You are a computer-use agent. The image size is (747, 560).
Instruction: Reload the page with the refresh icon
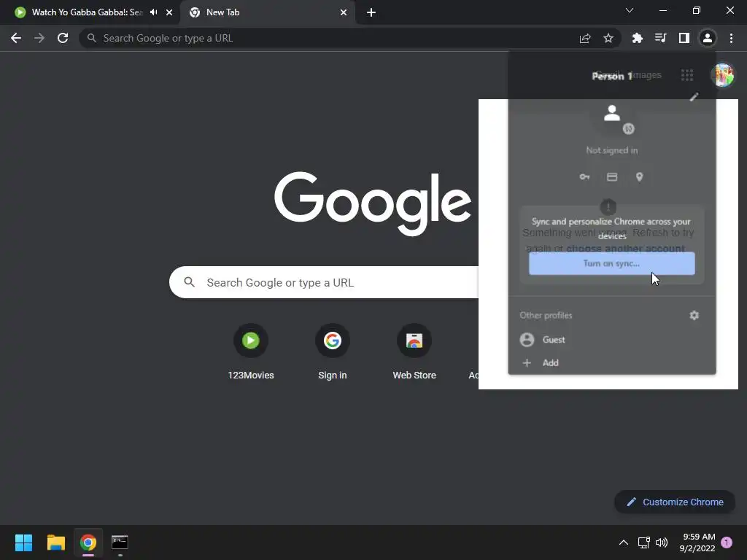coord(63,38)
